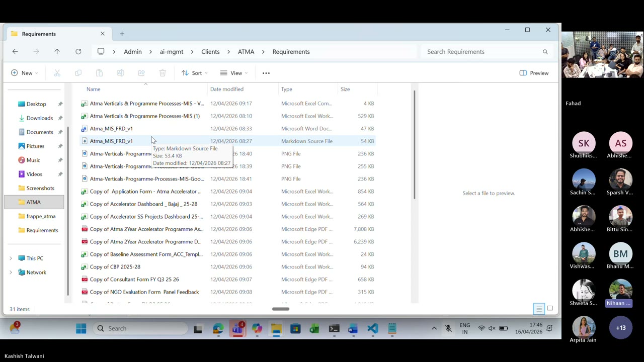This screenshot has width=644, height=362.
Task: Select the Rename icon in the toolbar
Action: click(120, 73)
